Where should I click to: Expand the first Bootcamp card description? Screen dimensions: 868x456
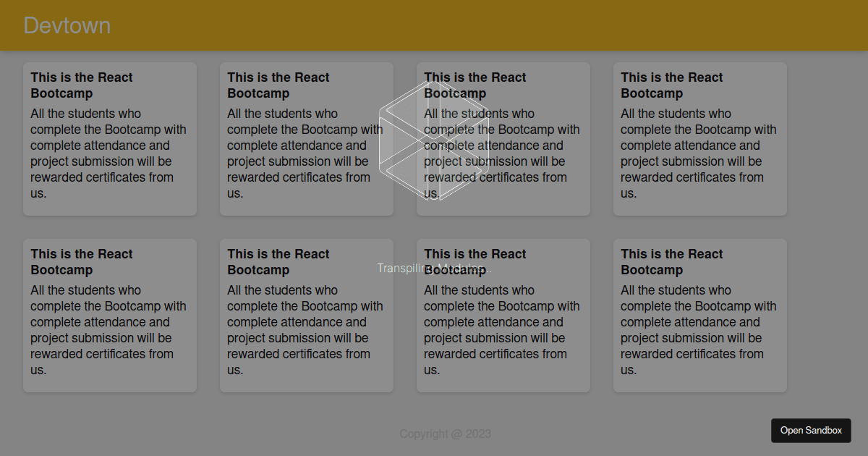109,153
